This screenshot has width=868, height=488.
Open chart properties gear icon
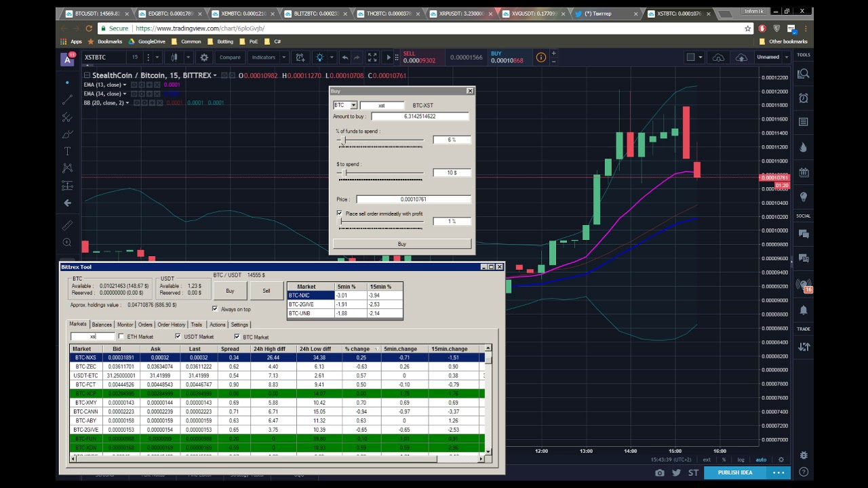coord(204,58)
